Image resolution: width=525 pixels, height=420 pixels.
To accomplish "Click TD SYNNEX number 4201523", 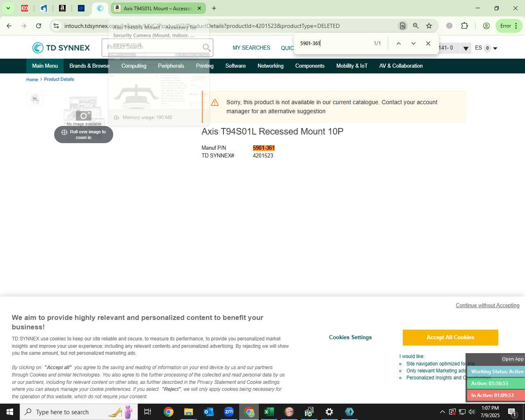I will 263,156.
